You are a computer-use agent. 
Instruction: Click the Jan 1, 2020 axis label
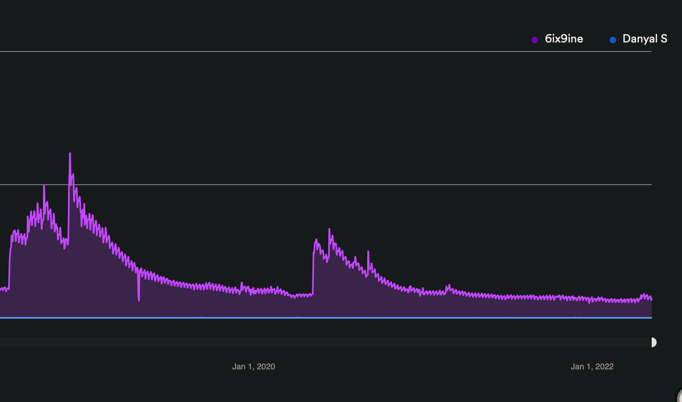(253, 367)
